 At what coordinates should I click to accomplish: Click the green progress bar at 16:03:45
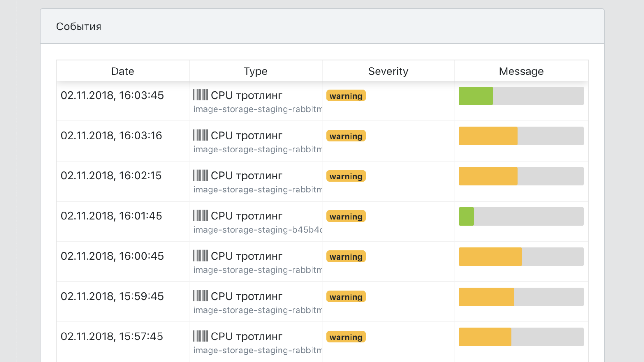pos(475,96)
